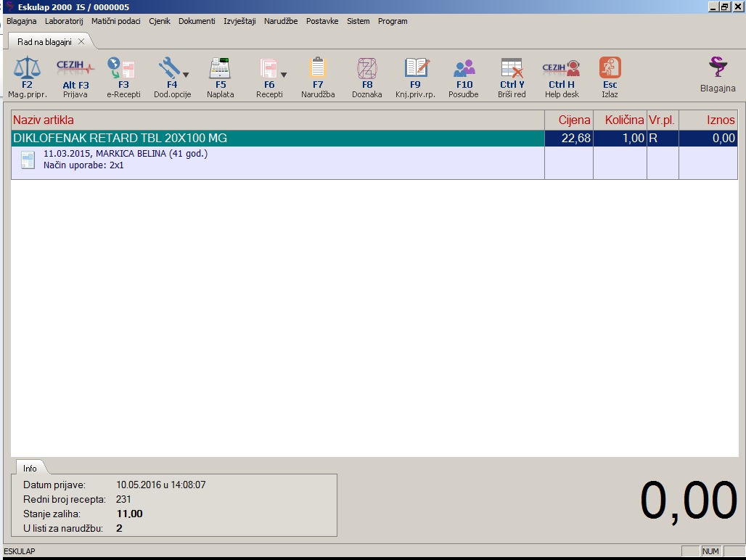Viewport: 746px width, 560px height.
Task: Click the quantity cell 1,00
Action: 620,138
